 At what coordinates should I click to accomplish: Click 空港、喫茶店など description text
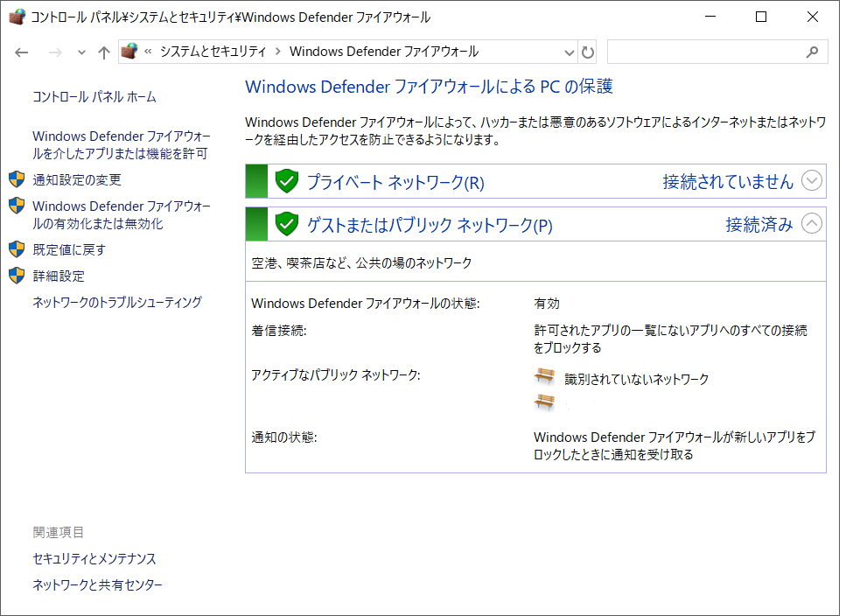[361, 262]
